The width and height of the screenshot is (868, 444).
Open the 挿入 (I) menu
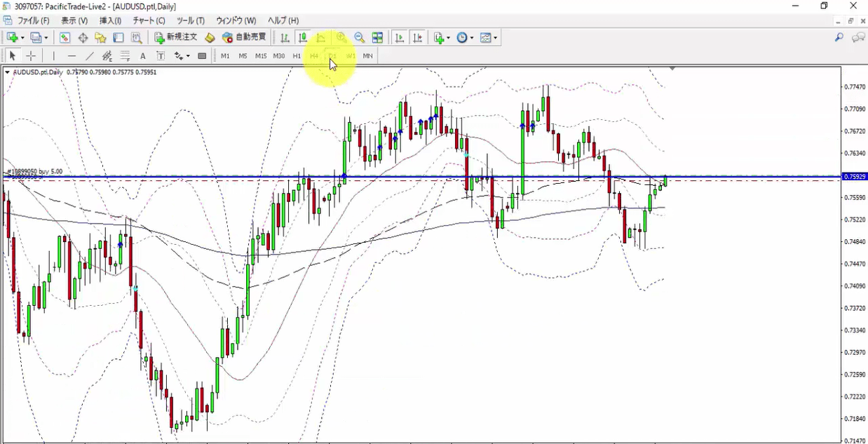[110, 20]
